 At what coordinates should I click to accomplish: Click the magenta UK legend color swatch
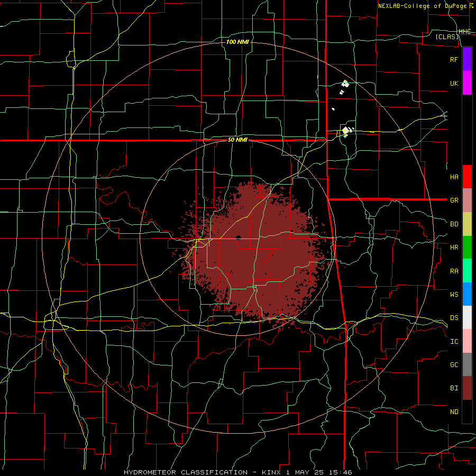[467, 83]
